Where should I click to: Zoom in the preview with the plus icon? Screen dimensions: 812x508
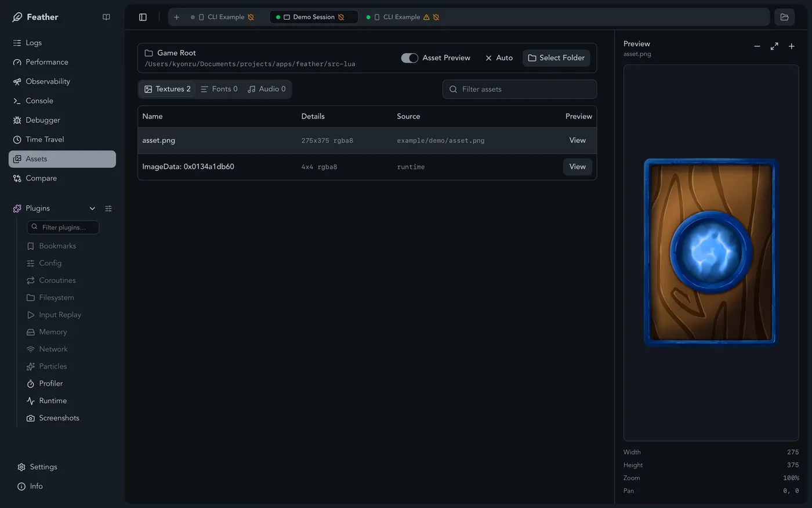click(x=792, y=46)
